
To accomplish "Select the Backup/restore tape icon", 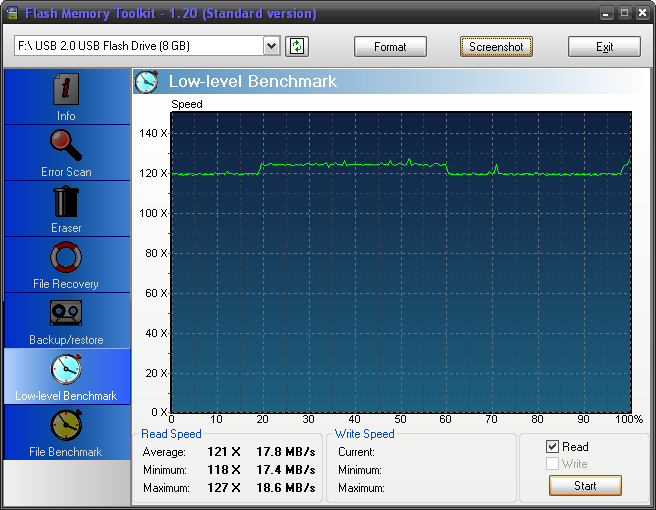I will point(66,313).
